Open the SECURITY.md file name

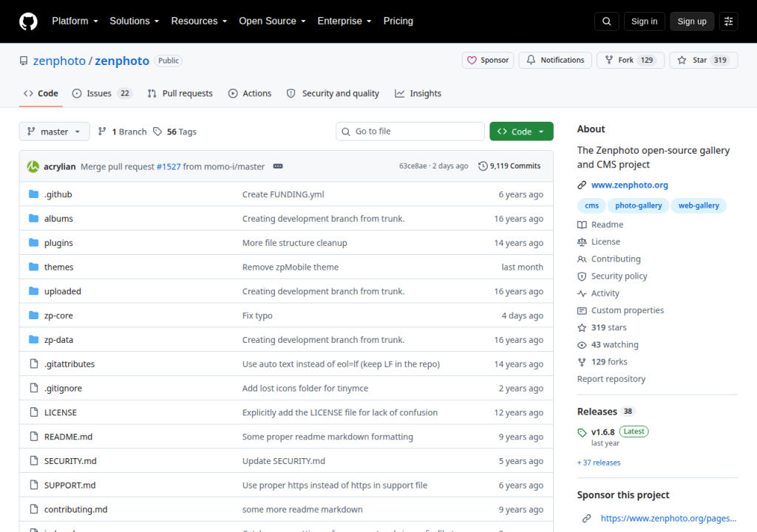pyautogui.click(x=70, y=461)
